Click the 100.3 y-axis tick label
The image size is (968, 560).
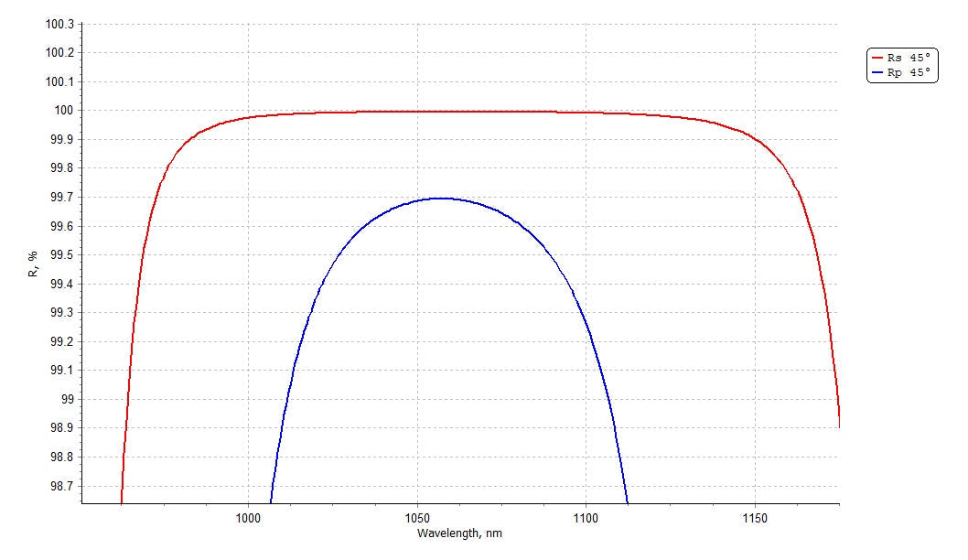(59, 24)
